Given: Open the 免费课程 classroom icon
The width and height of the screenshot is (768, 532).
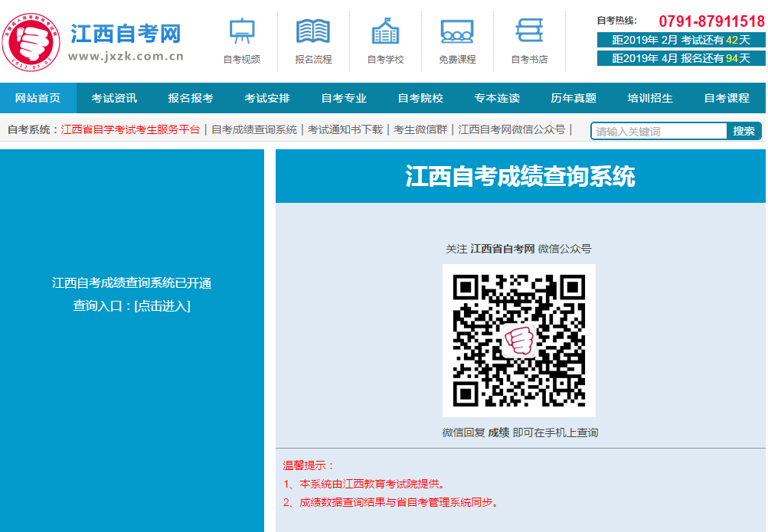Looking at the screenshot, I should [457, 31].
